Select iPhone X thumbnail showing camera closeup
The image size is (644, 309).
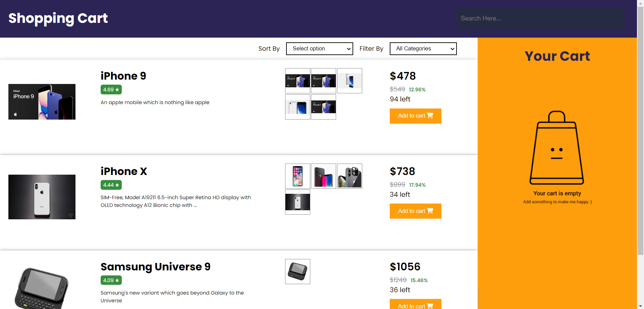[x=350, y=176]
